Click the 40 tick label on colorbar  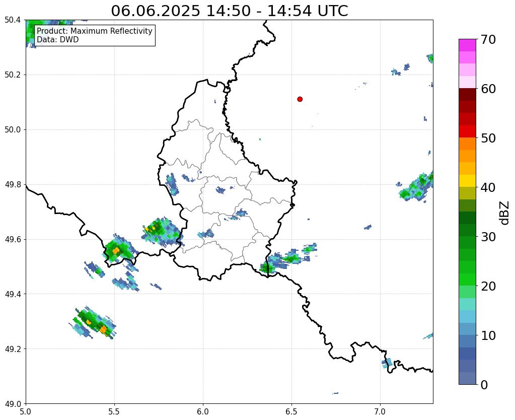pyautogui.click(x=488, y=187)
